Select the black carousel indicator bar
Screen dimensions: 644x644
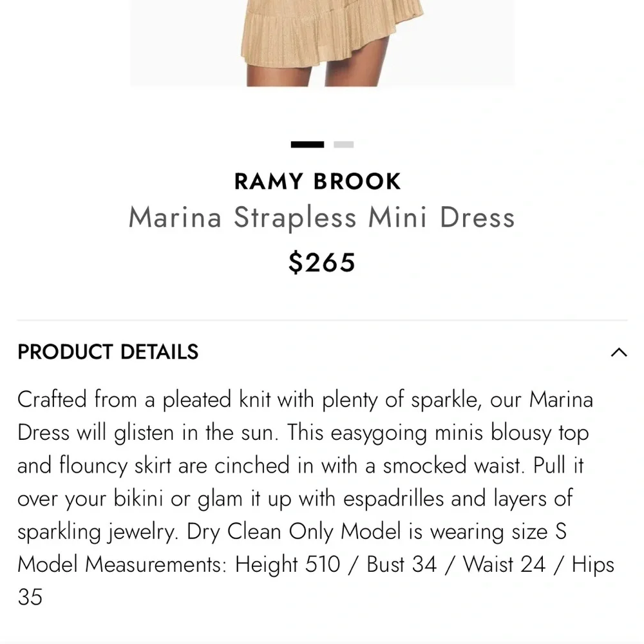(307, 144)
